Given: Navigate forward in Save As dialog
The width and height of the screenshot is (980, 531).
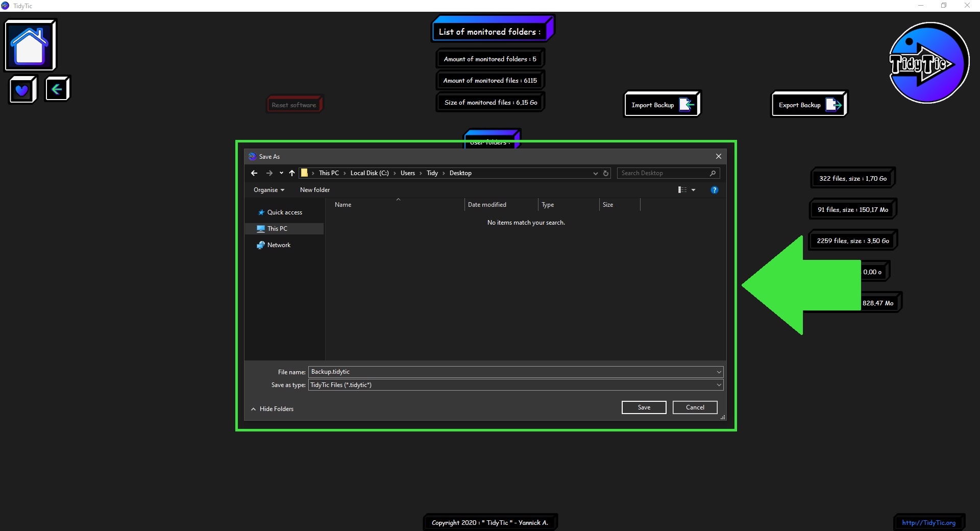Looking at the screenshot, I should [269, 173].
